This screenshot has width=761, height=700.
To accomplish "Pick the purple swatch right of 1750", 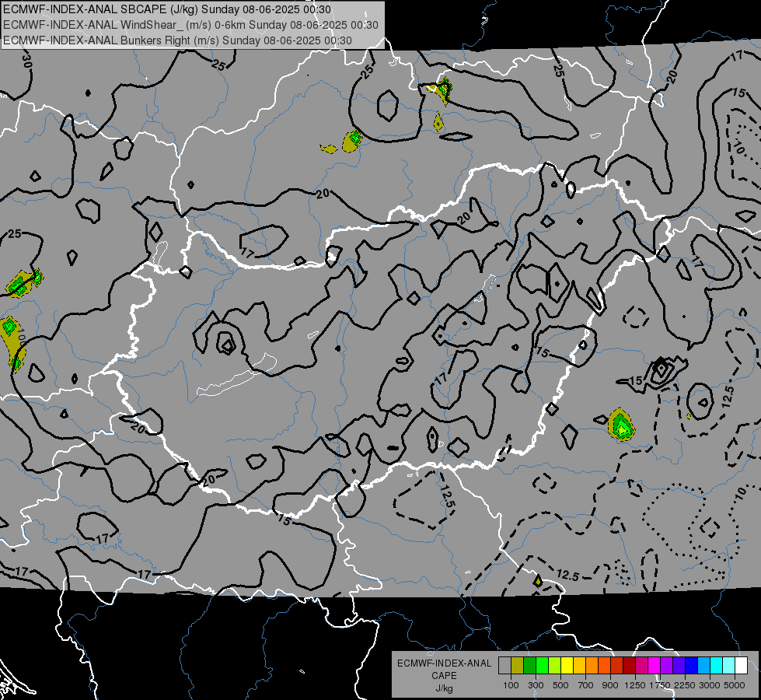I will coord(666,666).
